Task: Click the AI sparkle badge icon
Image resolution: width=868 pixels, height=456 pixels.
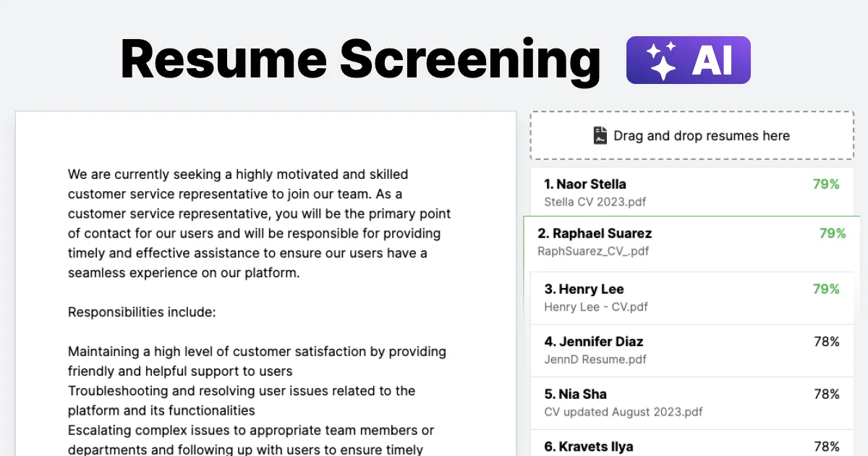Action: (x=662, y=60)
